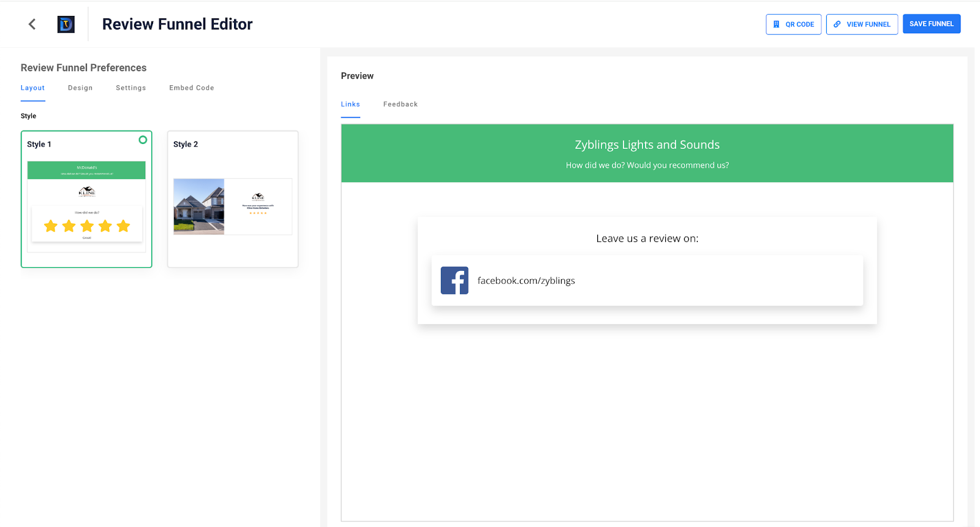Click the house photo in Style 2
The width and height of the screenshot is (980, 527).
[x=199, y=207]
